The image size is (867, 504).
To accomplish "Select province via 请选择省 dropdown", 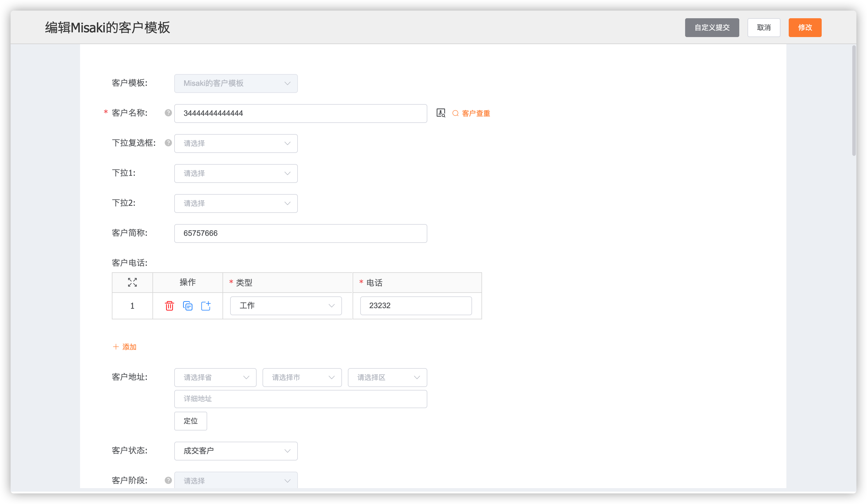I will click(215, 378).
